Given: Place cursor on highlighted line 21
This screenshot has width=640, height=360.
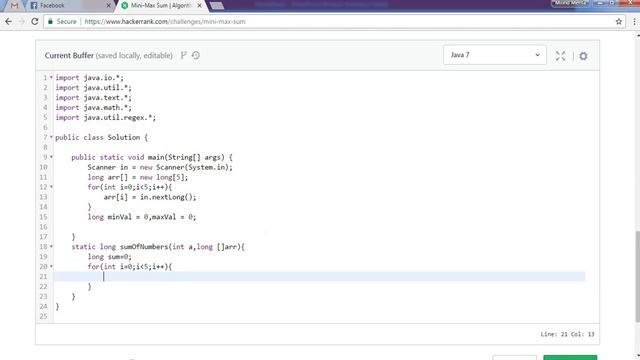Looking at the screenshot, I should point(320,276).
